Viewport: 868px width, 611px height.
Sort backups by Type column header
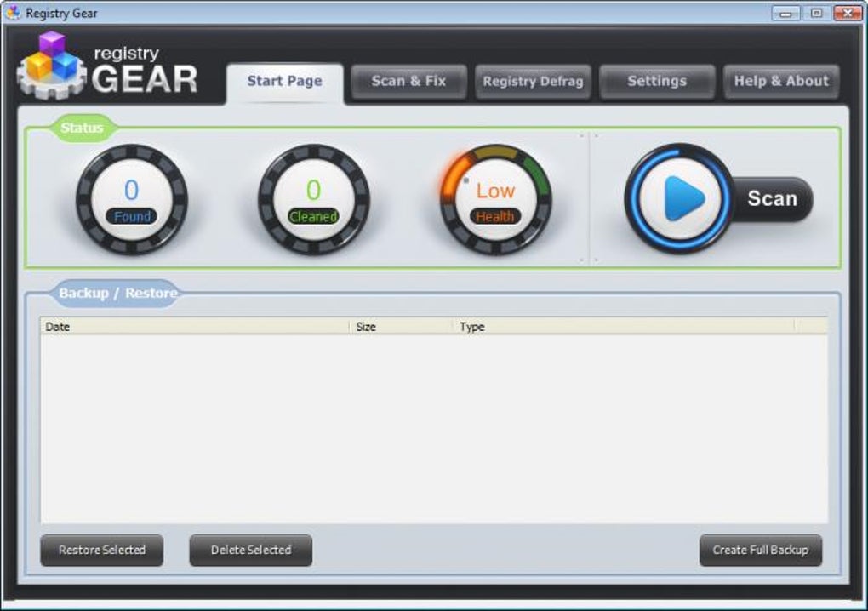click(624, 327)
